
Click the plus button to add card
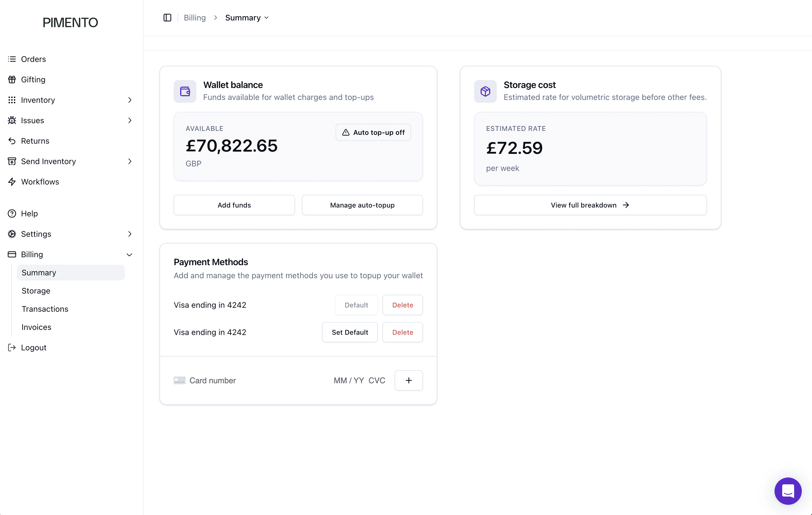coord(408,380)
